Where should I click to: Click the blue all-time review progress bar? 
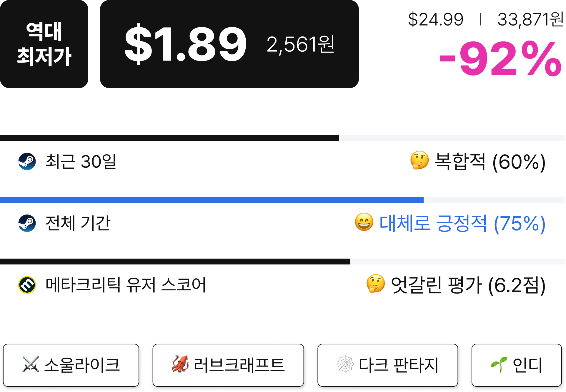[x=212, y=200]
